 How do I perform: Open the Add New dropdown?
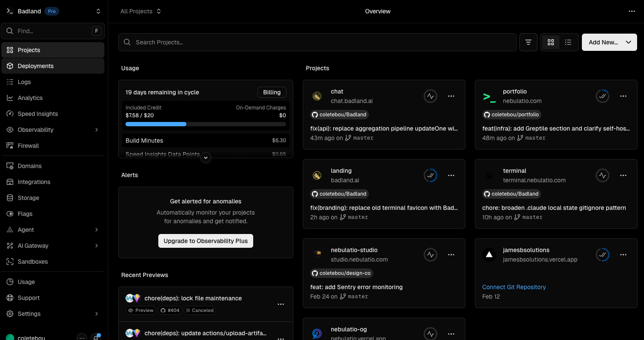coord(609,42)
